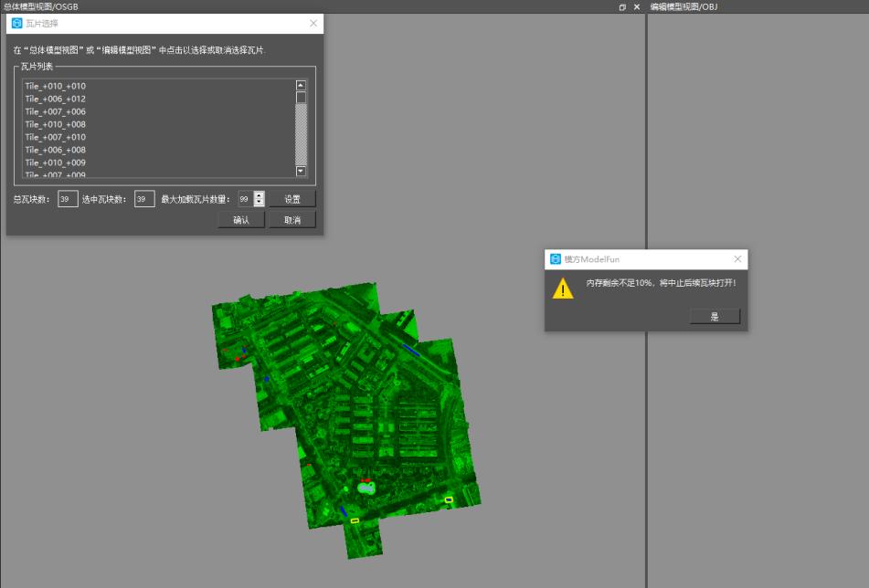Click the tile list scrollbar thumb
This screenshot has height=588, width=869.
(301, 98)
